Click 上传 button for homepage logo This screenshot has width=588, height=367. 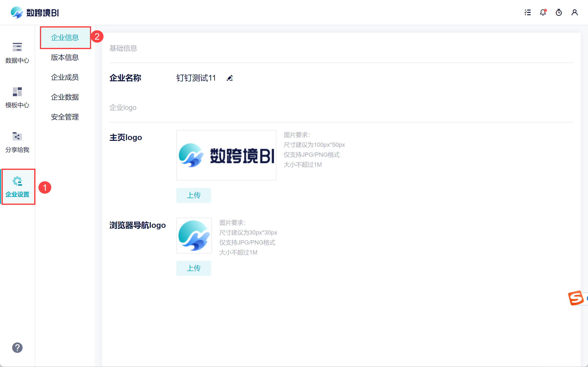(x=193, y=195)
